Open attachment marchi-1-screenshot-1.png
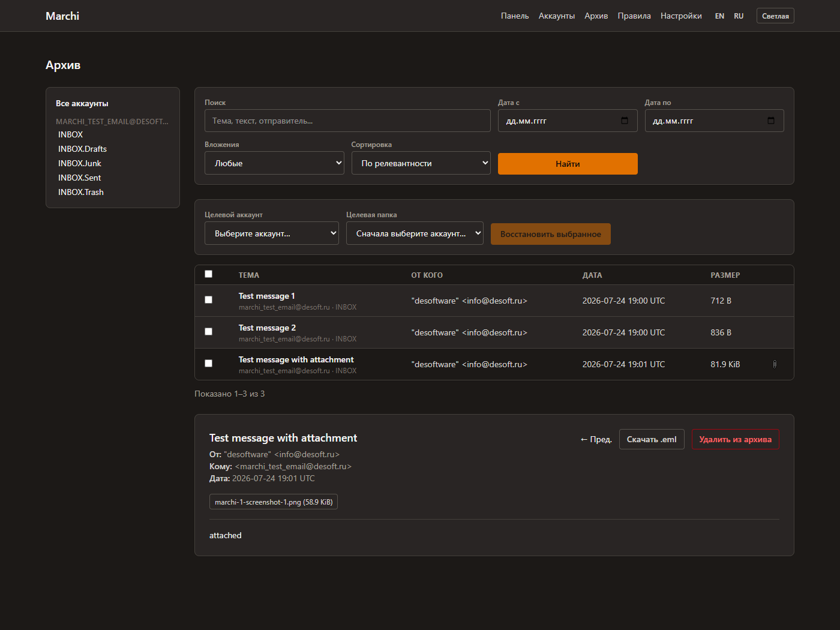The image size is (840, 630). 274,502
